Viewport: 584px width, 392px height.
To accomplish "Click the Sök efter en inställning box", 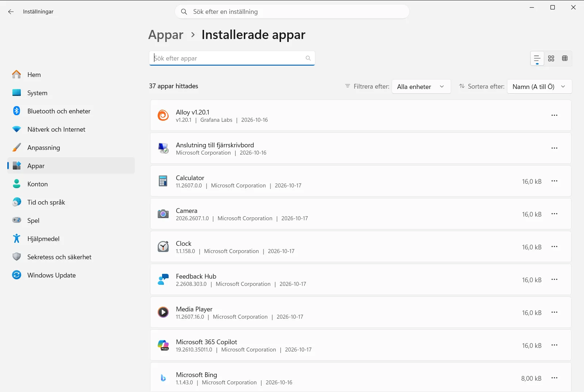I will pyautogui.click(x=292, y=12).
